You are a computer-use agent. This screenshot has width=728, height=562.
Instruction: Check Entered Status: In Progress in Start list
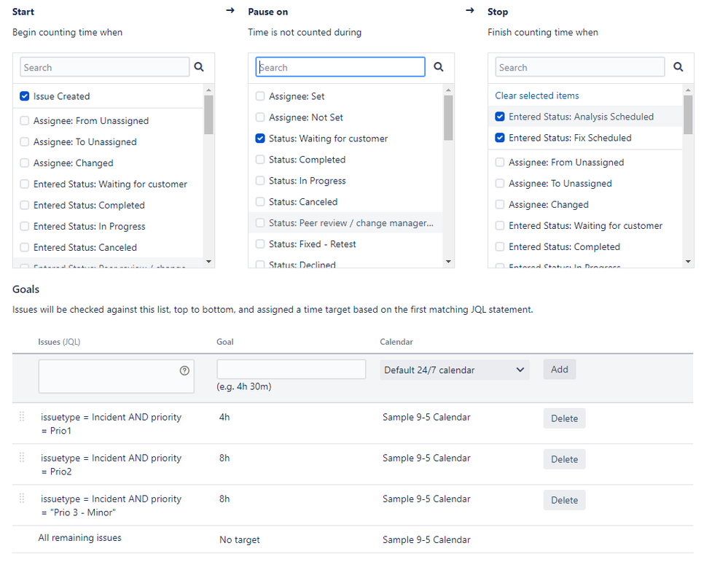tap(25, 226)
